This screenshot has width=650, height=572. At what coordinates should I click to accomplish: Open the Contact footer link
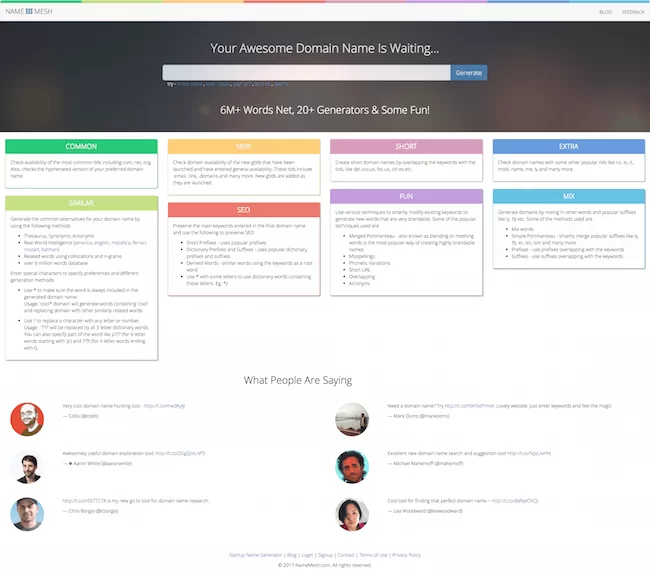click(346, 555)
